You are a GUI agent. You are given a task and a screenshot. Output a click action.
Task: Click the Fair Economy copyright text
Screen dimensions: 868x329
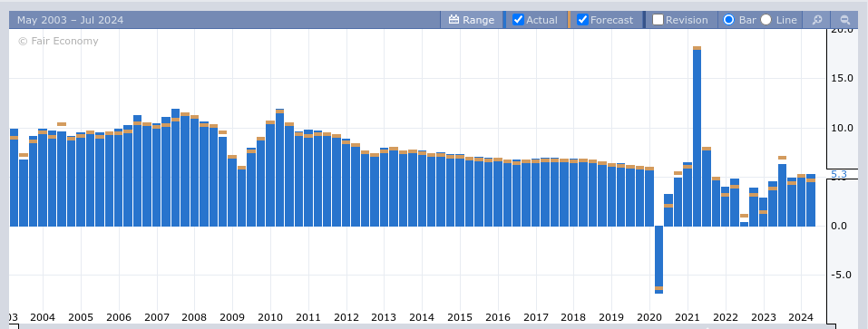click(x=58, y=41)
